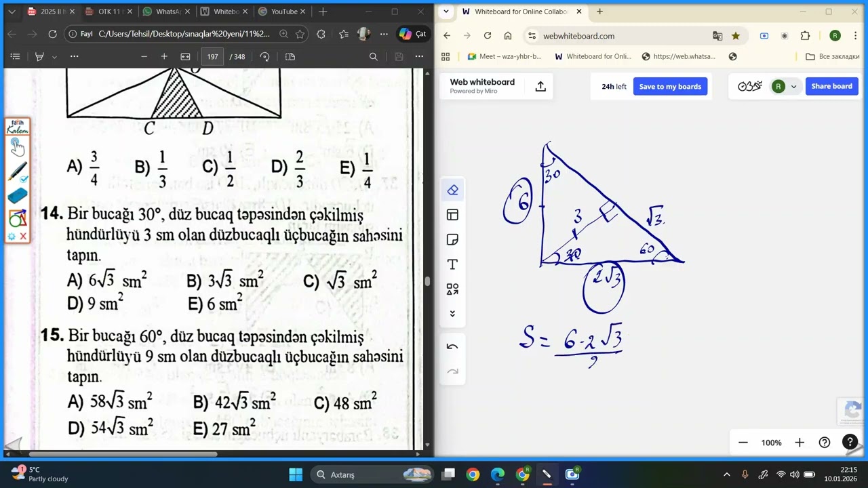Click Share board button
Screen dimensions: 868x488
(x=831, y=86)
